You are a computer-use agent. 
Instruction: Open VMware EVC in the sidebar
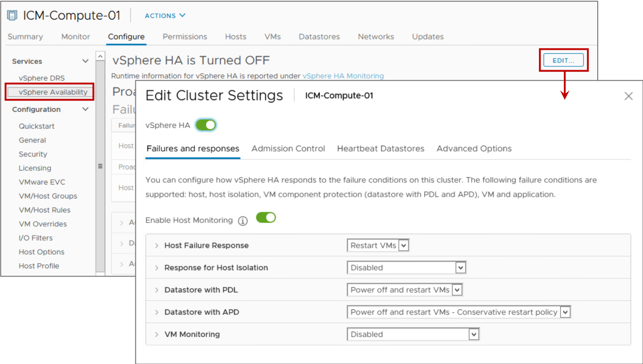[42, 182]
